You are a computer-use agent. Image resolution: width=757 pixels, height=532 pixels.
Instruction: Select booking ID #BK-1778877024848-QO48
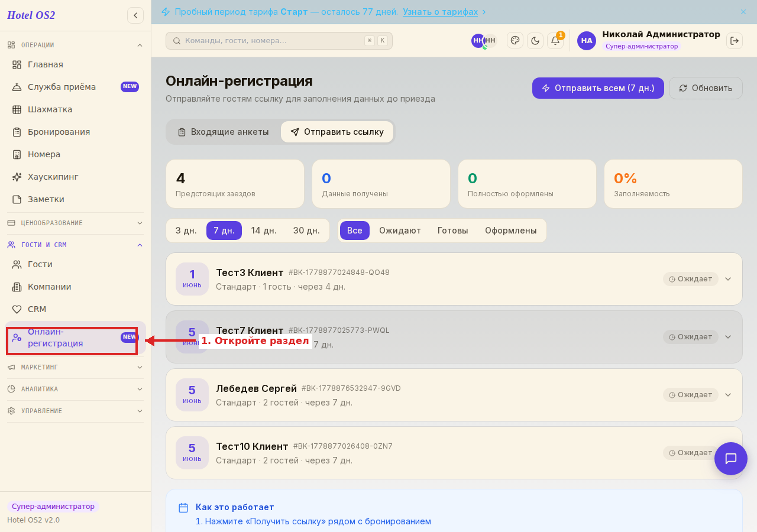339,273
